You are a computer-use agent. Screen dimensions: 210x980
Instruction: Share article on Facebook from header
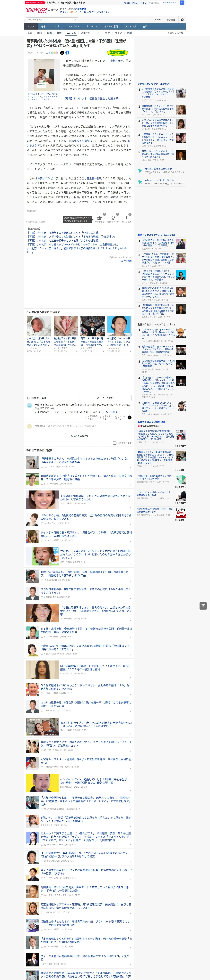pyautogui.click(x=67, y=53)
